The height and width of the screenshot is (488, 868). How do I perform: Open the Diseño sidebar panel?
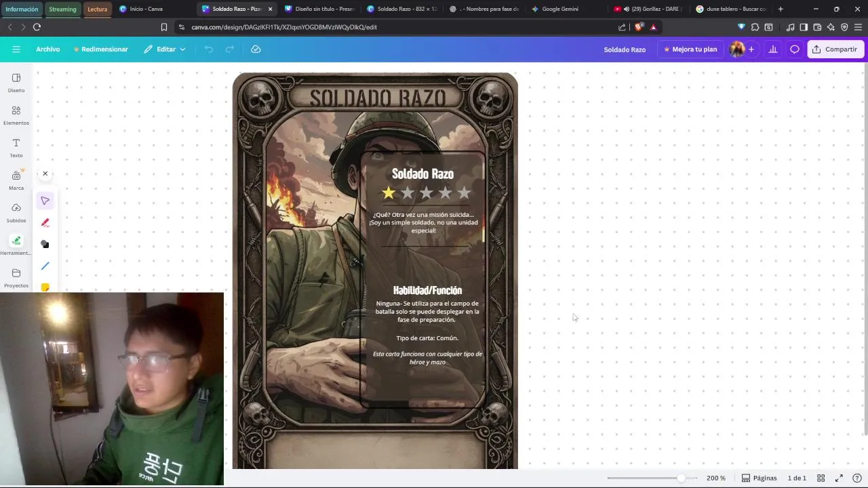click(x=16, y=83)
